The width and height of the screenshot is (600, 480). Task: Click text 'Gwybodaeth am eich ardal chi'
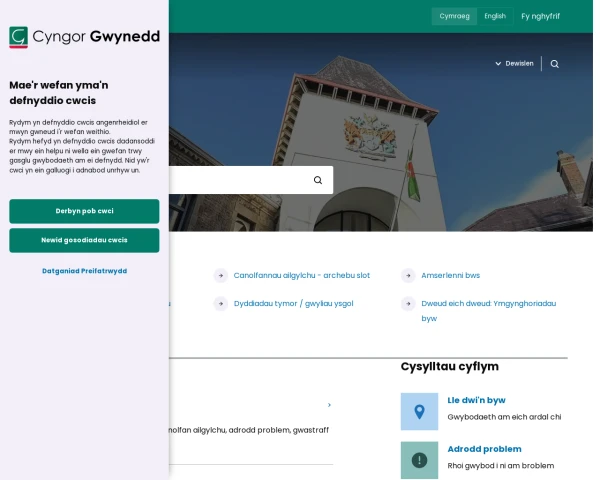(x=504, y=417)
